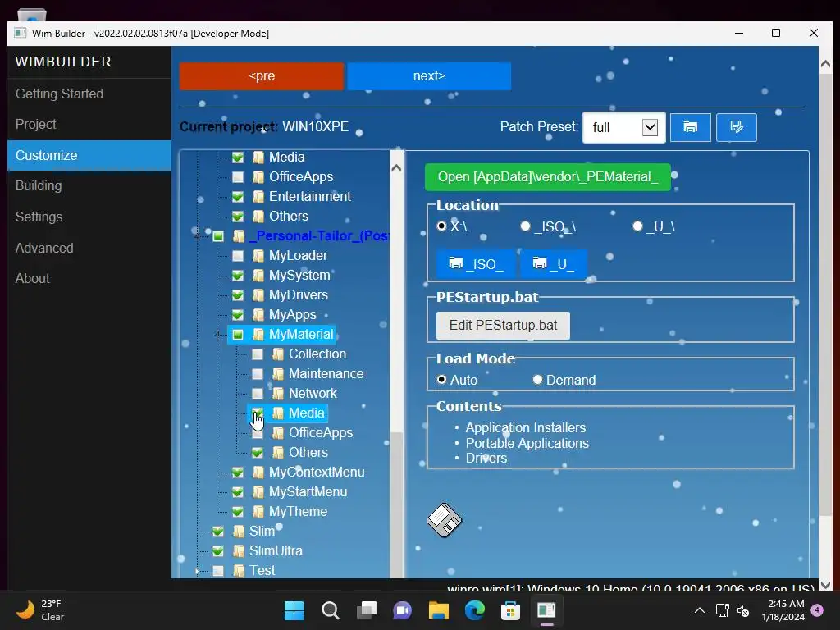The height and width of the screenshot is (630, 840).
Task: Open the patch preset folder icon button
Action: [x=690, y=127]
